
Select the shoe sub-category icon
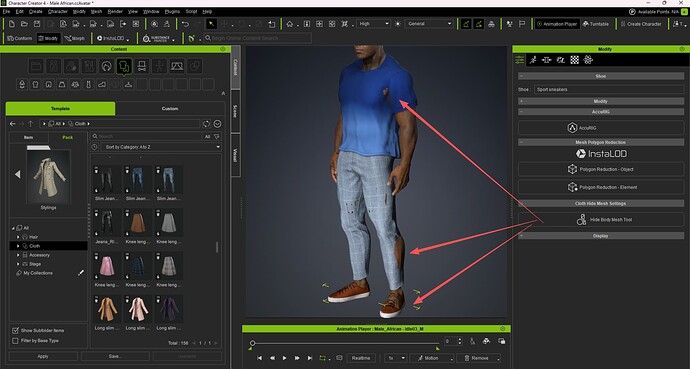pyautogui.click(x=102, y=84)
